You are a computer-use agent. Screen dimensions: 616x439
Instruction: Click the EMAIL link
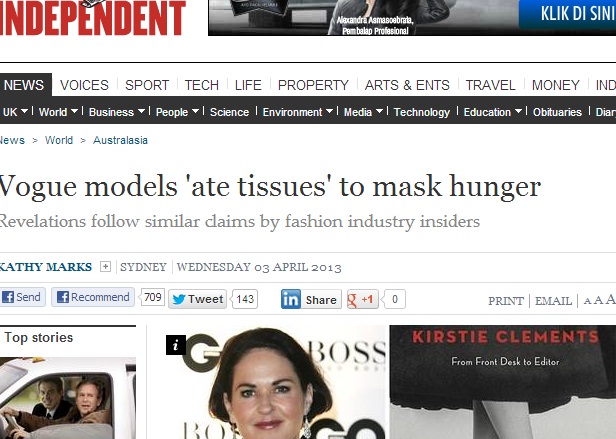click(x=553, y=301)
